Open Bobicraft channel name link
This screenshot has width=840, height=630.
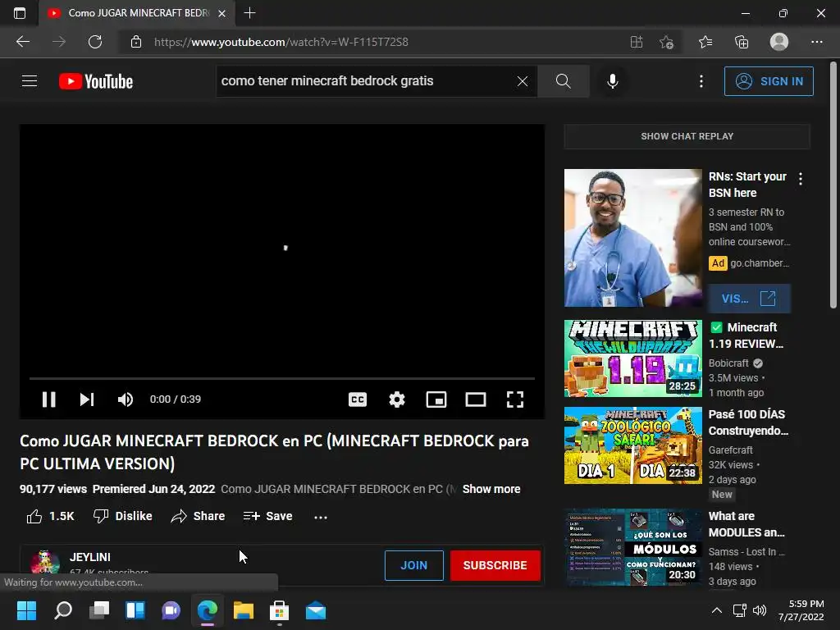tap(728, 363)
